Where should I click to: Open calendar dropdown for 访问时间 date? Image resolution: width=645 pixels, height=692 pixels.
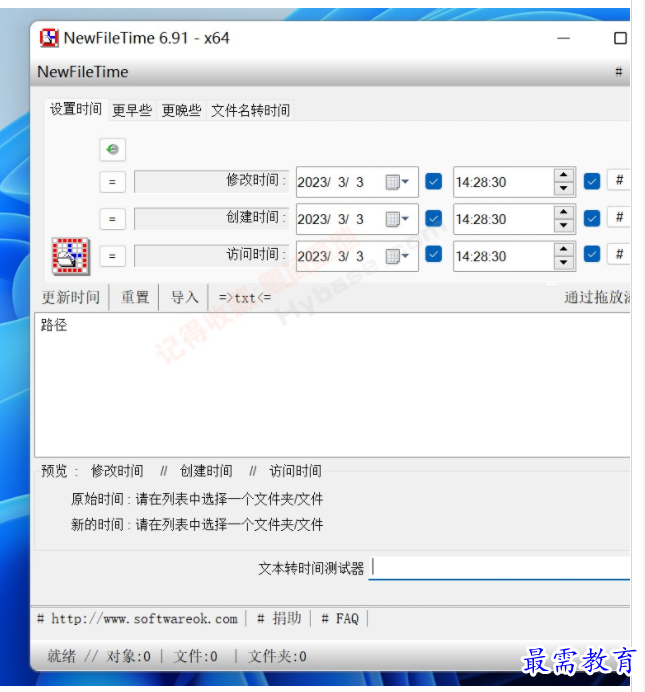pyautogui.click(x=398, y=256)
